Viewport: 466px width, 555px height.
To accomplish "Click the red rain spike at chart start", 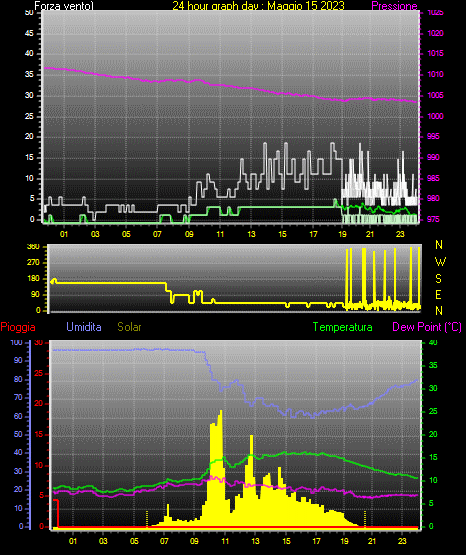I will click(56, 513).
